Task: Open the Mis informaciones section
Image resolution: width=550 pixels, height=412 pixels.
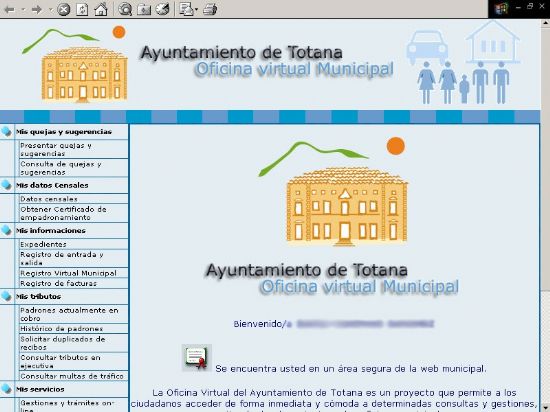Action: [51, 231]
